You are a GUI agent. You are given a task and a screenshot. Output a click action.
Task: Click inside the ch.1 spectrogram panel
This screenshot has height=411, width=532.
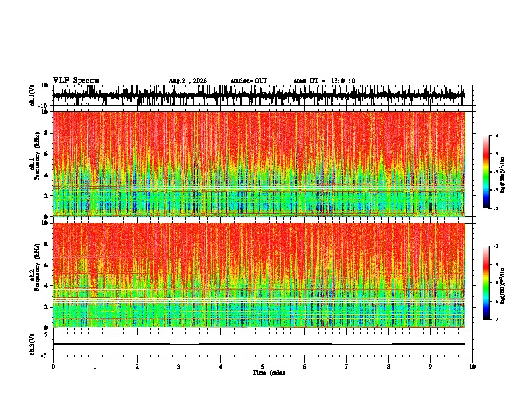(x=264, y=164)
